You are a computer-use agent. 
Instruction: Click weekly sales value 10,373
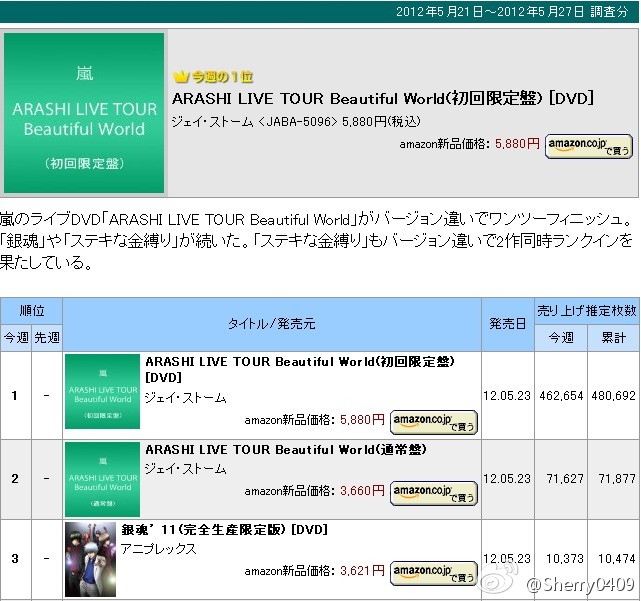[565, 558]
